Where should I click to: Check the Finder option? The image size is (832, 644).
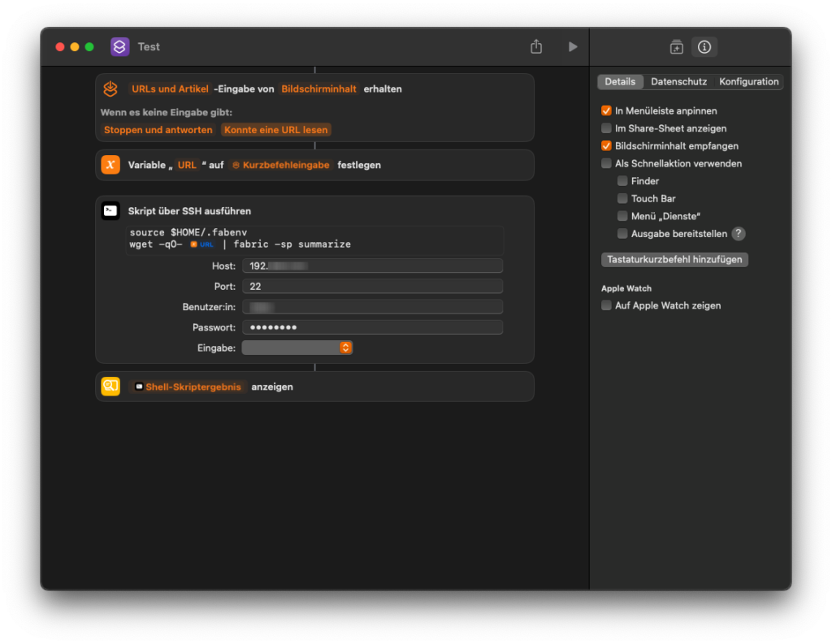622,181
